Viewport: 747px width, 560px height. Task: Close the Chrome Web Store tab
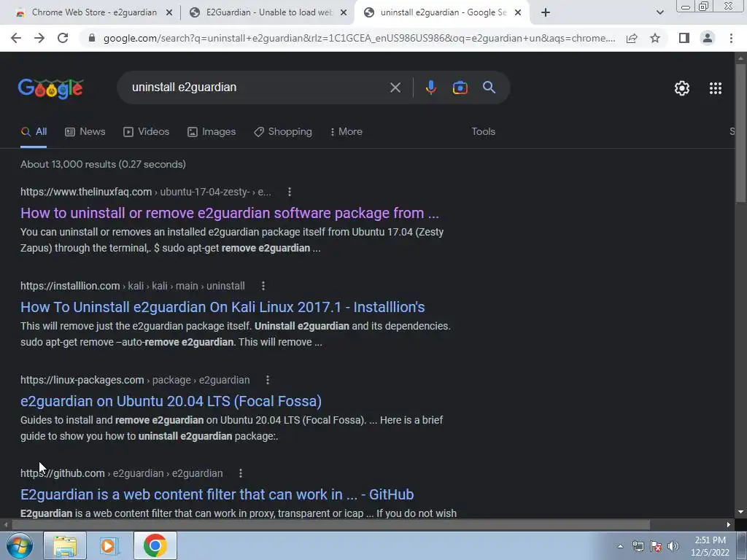click(x=169, y=13)
